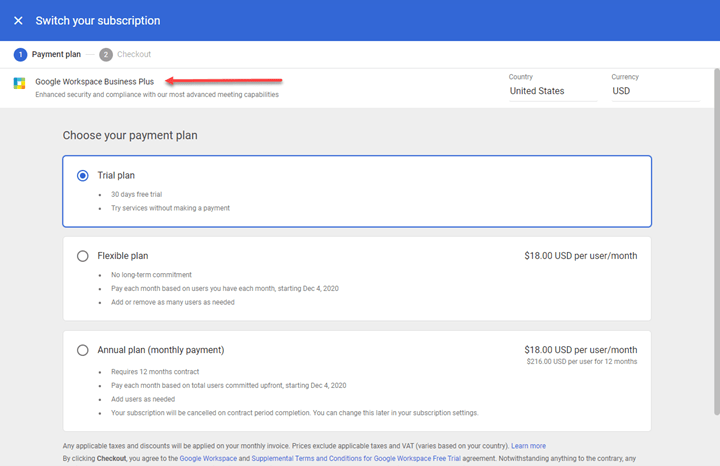
Task: Click the Google Workspace Business Plus title
Action: 98,81
